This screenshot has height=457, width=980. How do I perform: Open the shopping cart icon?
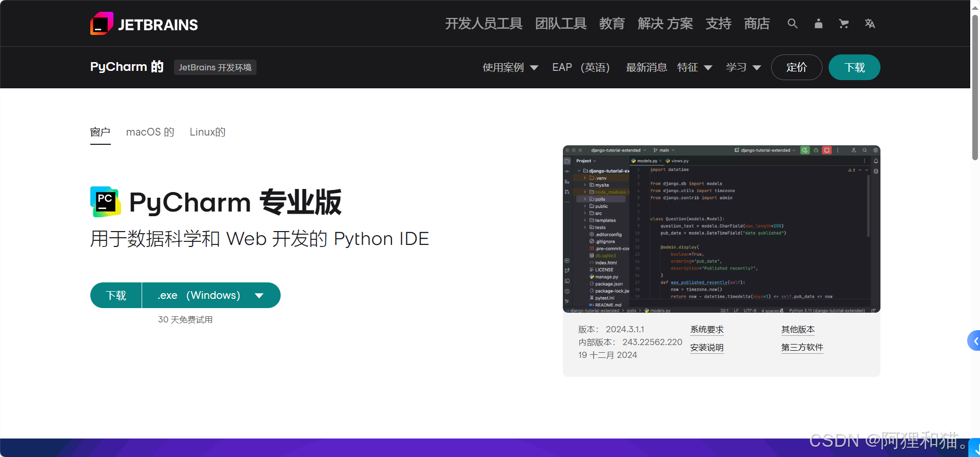click(844, 24)
